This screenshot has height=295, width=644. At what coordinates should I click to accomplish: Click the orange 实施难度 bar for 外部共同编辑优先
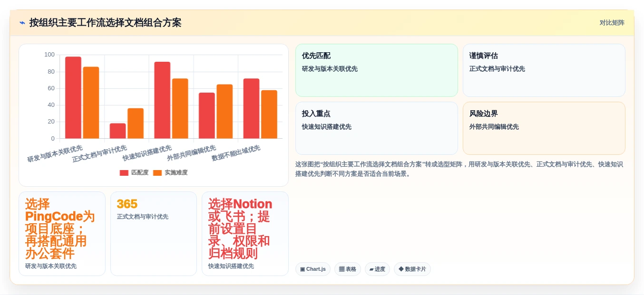(x=224, y=112)
